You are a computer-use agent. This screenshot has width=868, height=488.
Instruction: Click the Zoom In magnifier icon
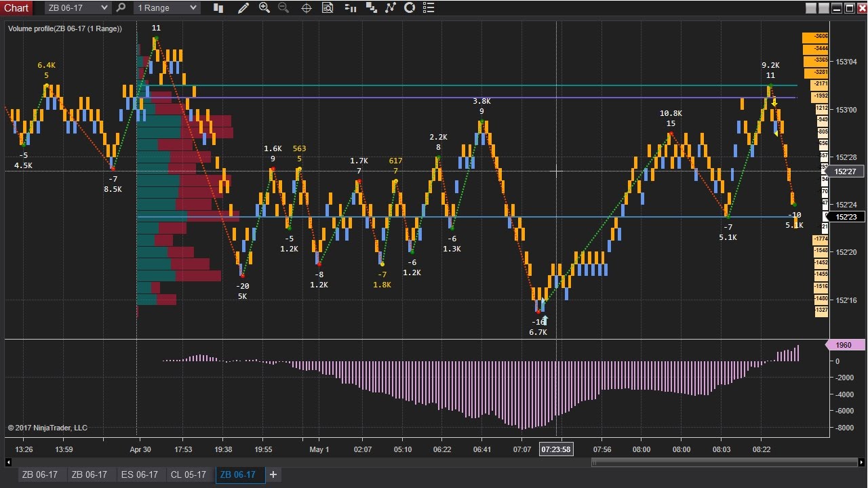[x=264, y=7]
